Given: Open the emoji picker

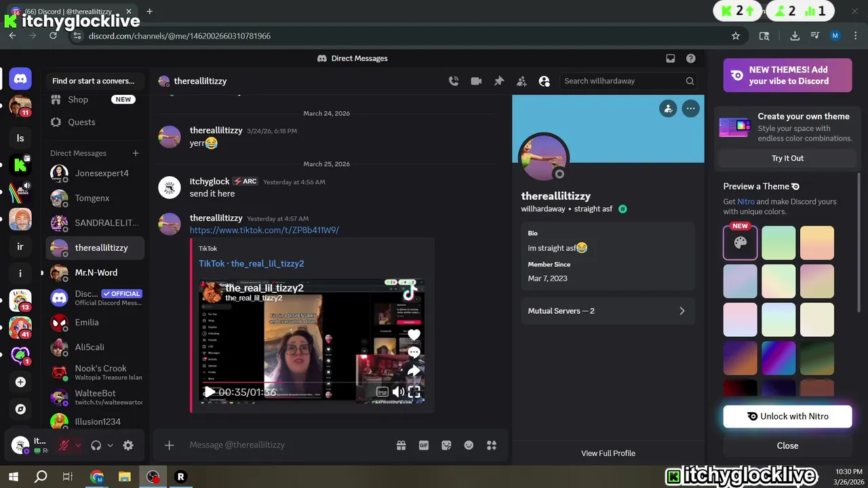Looking at the screenshot, I should coord(469,445).
